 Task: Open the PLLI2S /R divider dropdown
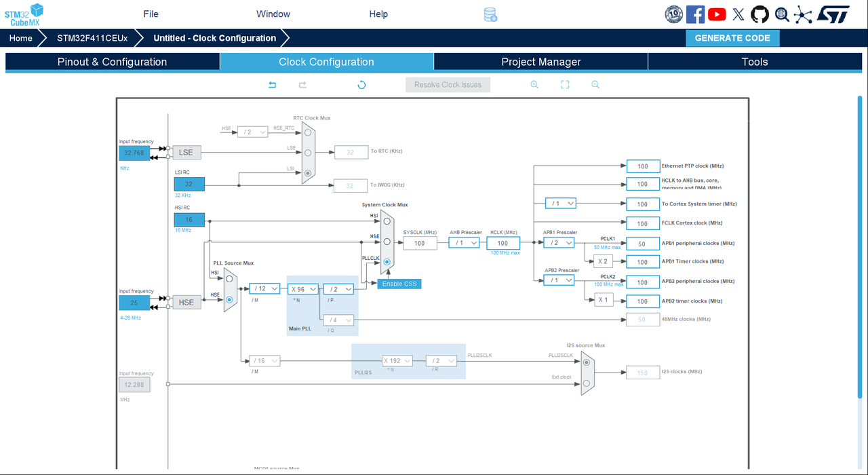[441, 361]
